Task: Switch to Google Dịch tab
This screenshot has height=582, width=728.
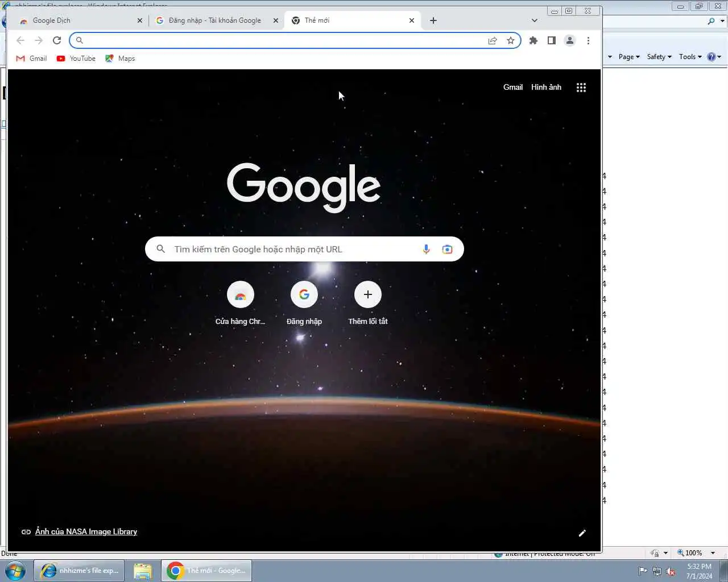Action: point(80,20)
